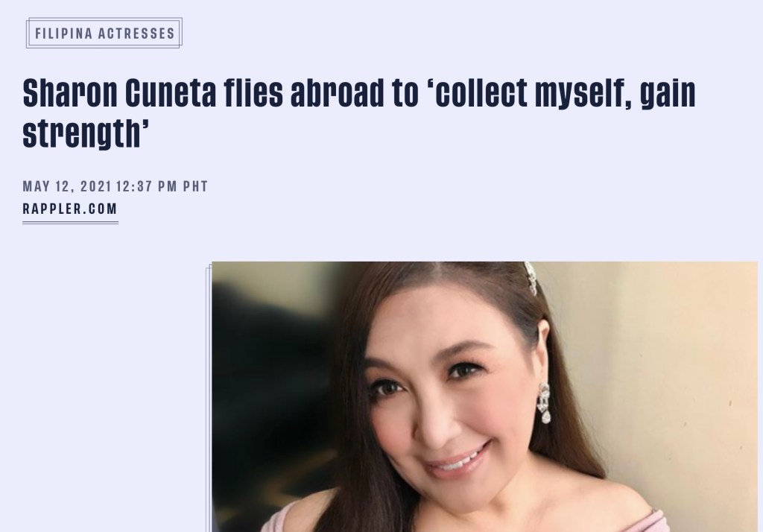Click the word flies in the headline
Viewport: 763px width, 532px height.
point(253,92)
